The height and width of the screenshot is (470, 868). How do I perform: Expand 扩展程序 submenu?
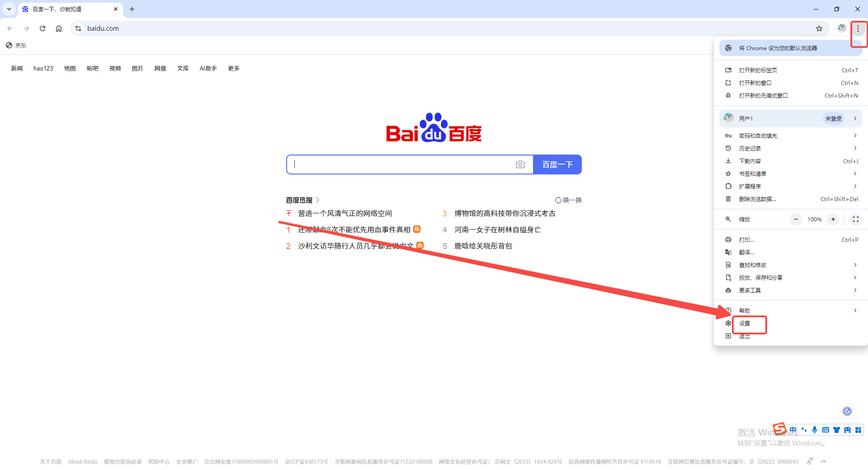click(x=791, y=186)
